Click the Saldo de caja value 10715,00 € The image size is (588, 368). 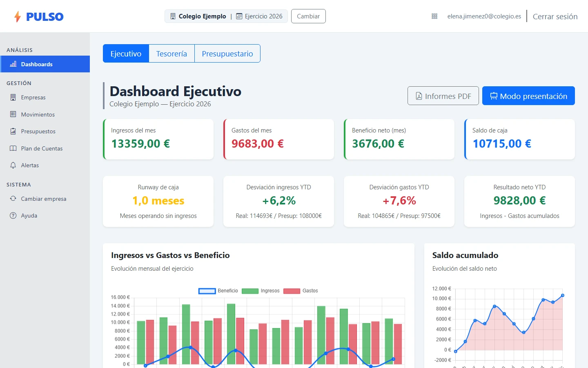click(502, 144)
